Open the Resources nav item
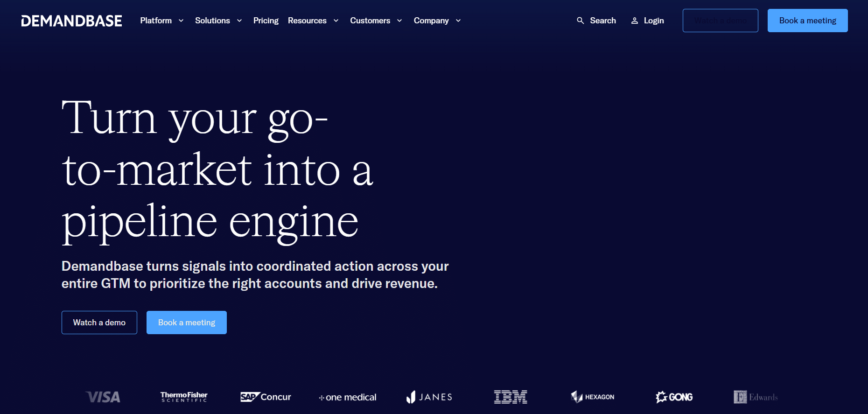Viewport: 868px width, 414px height. coord(307,21)
